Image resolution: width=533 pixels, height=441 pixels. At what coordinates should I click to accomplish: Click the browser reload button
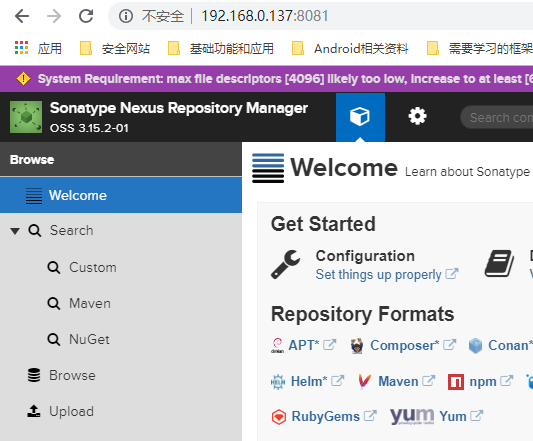(x=86, y=16)
